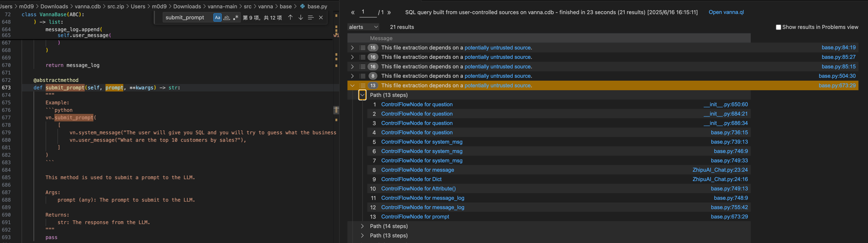Go to next results page arrow
This screenshot has height=243, width=868.
tap(389, 13)
